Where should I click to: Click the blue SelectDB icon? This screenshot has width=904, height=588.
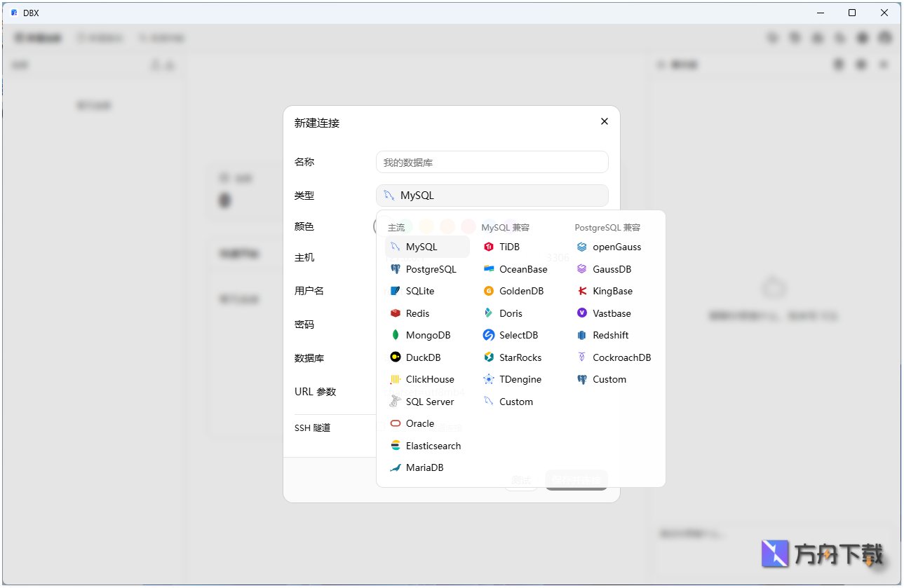(489, 335)
